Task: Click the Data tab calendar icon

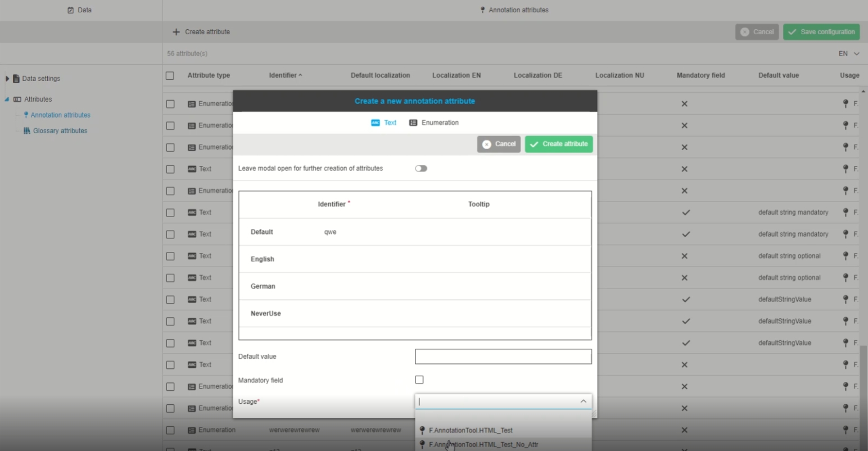Action: coord(71,10)
